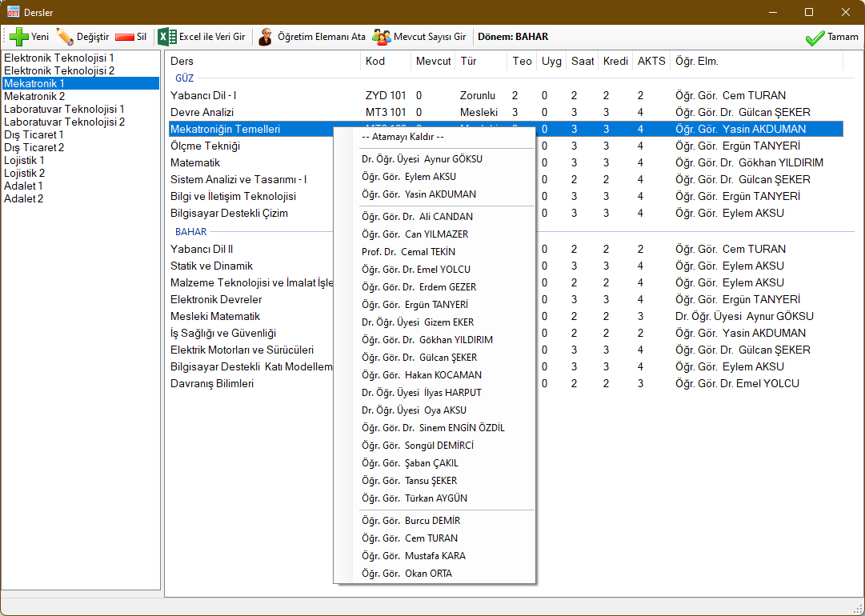
Task: Select the Davranış Bilimleri course row
Action: click(212, 383)
